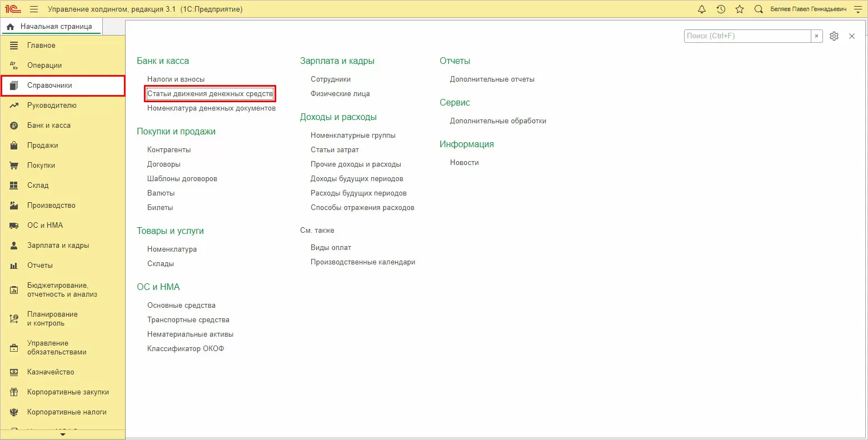Open the window settings lines icon

pos(857,9)
